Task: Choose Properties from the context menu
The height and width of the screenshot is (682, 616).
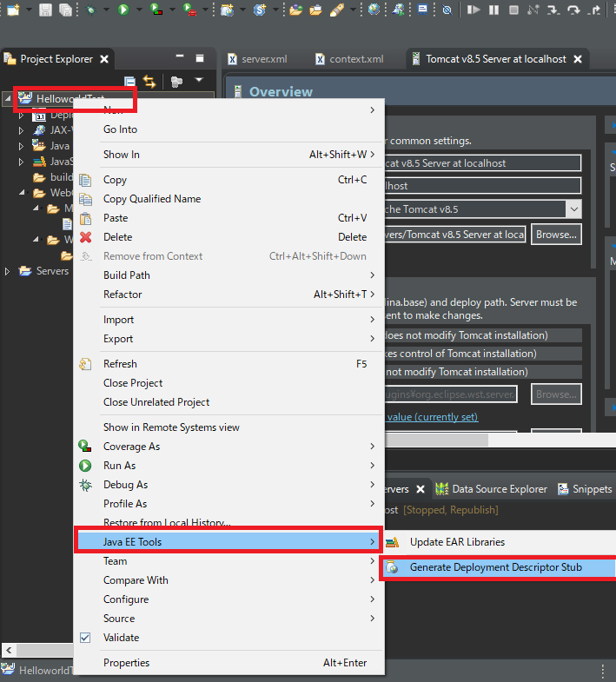Action: pyautogui.click(x=229, y=663)
